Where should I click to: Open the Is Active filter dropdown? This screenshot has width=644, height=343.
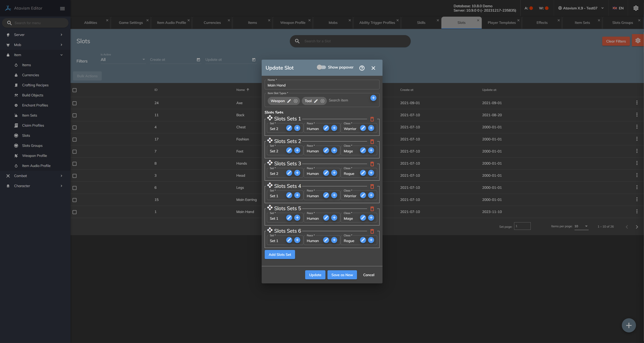(x=123, y=60)
